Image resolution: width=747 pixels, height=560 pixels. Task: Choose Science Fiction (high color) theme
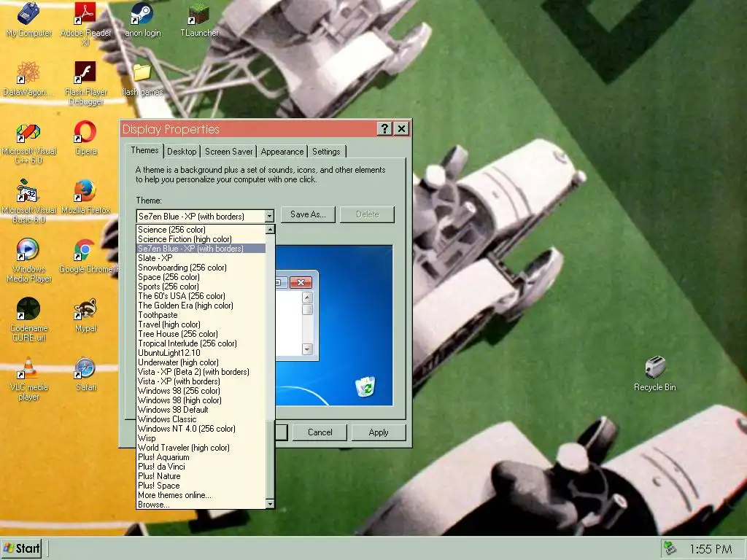coord(201,239)
